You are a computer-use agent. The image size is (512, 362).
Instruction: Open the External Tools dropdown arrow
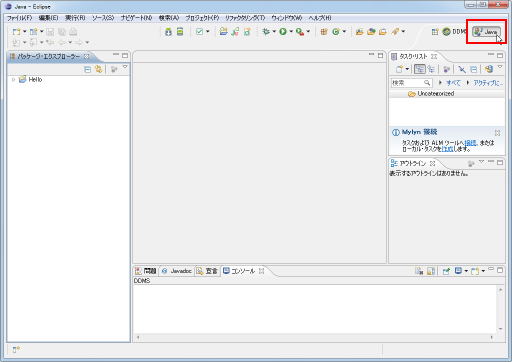[x=308, y=32]
